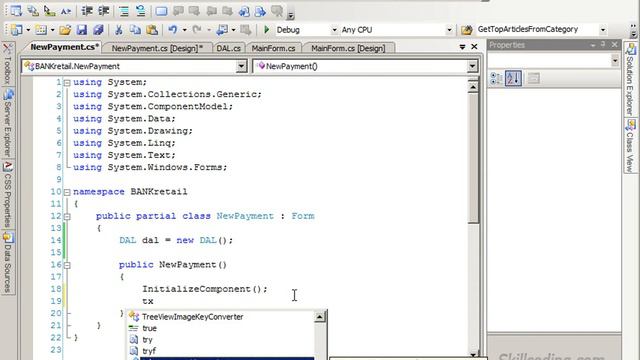Viewport: 640px width, 360px height.
Task: Open the Class View side tab
Action: click(631, 146)
